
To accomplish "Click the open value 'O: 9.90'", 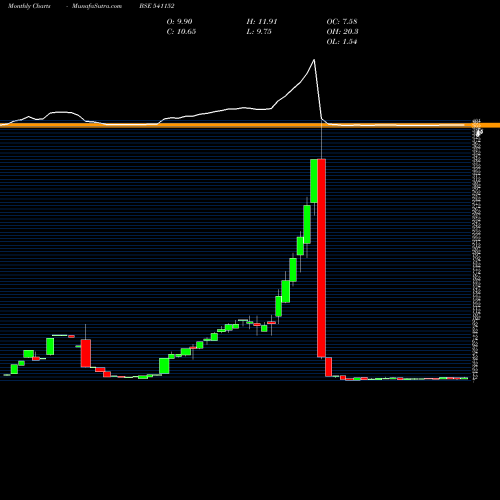I will click(179, 22).
